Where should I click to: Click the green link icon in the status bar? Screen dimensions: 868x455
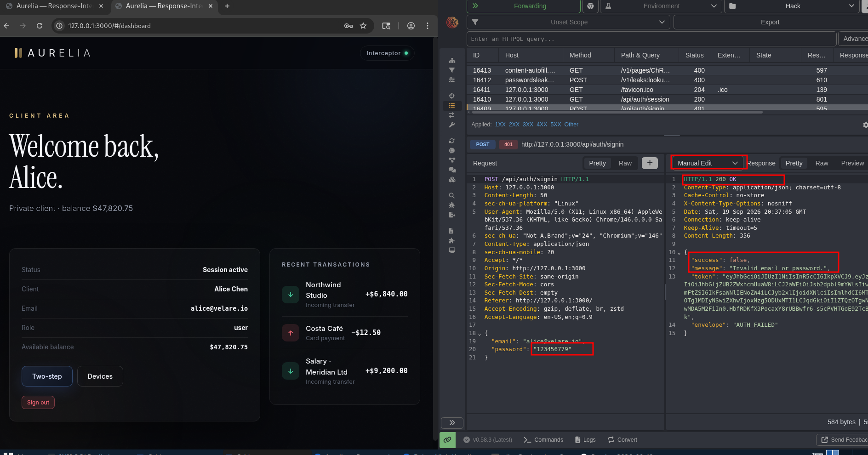447,440
